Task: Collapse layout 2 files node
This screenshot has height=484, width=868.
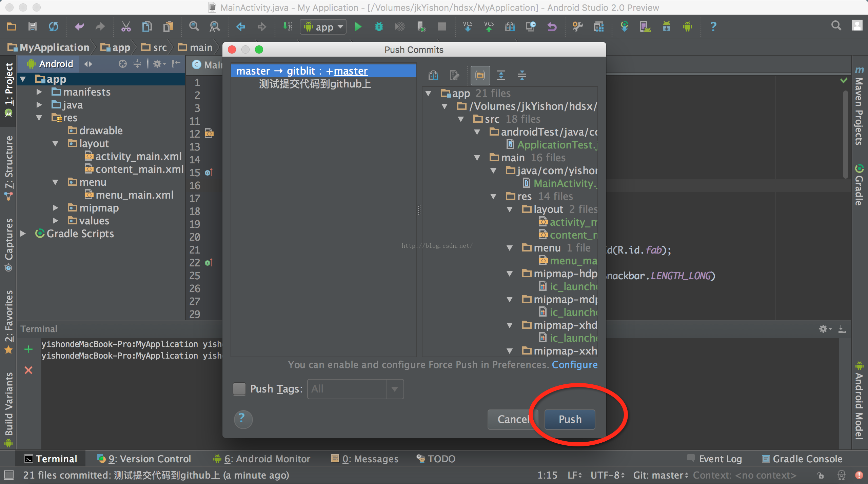Action: click(510, 209)
